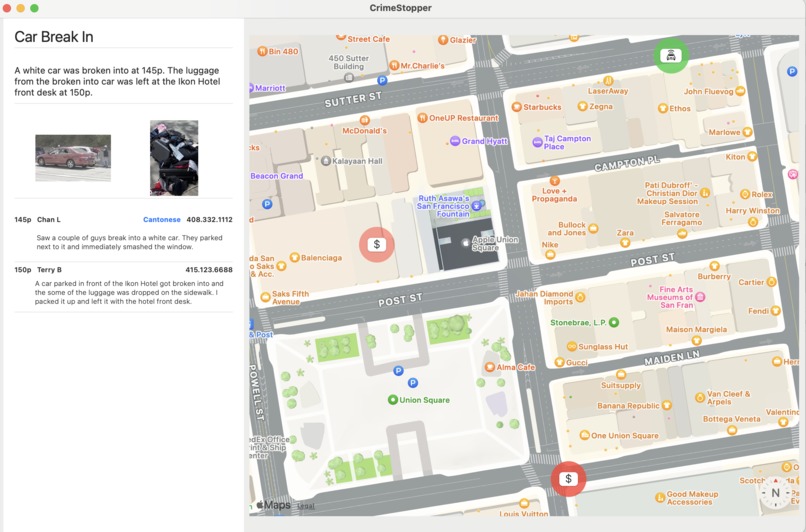
Task: Click the MAIDEN LN street label
Action: coord(672,358)
